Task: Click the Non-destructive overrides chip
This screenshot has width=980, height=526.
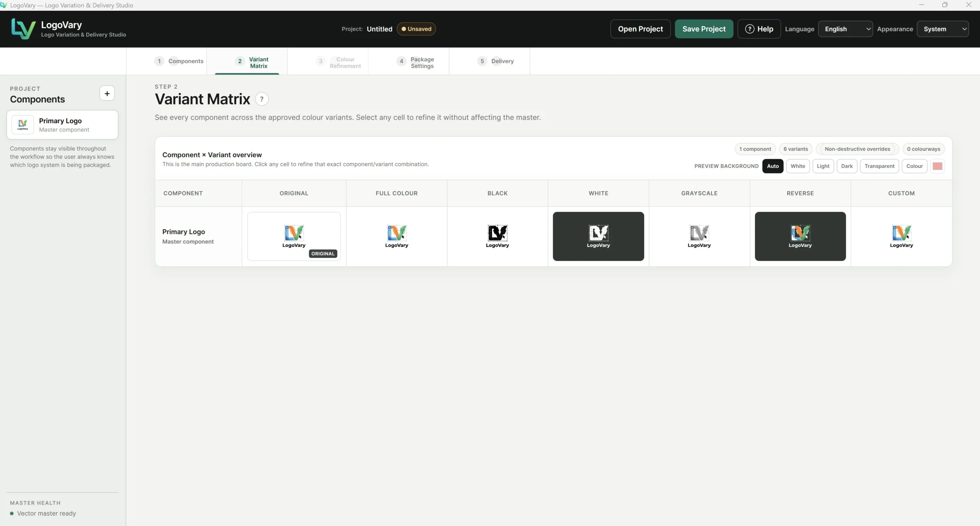Action: [x=857, y=149]
